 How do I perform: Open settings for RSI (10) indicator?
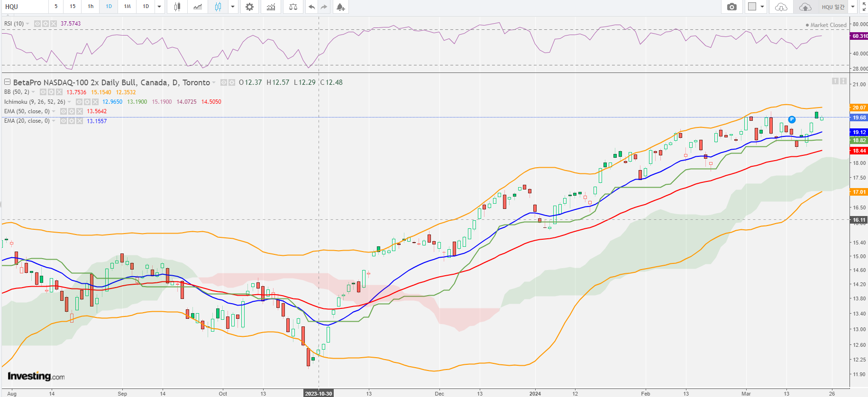point(46,24)
